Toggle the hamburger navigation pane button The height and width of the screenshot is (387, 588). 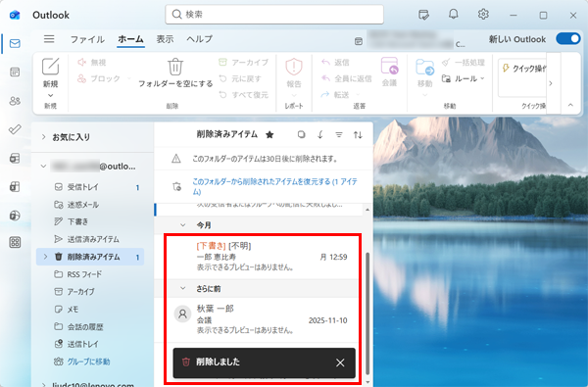coord(49,39)
